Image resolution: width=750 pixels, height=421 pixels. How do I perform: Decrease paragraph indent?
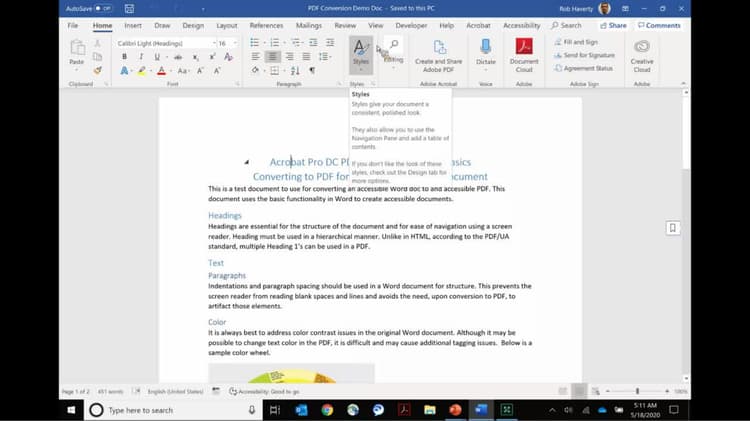pyautogui.click(x=313, y=43)
